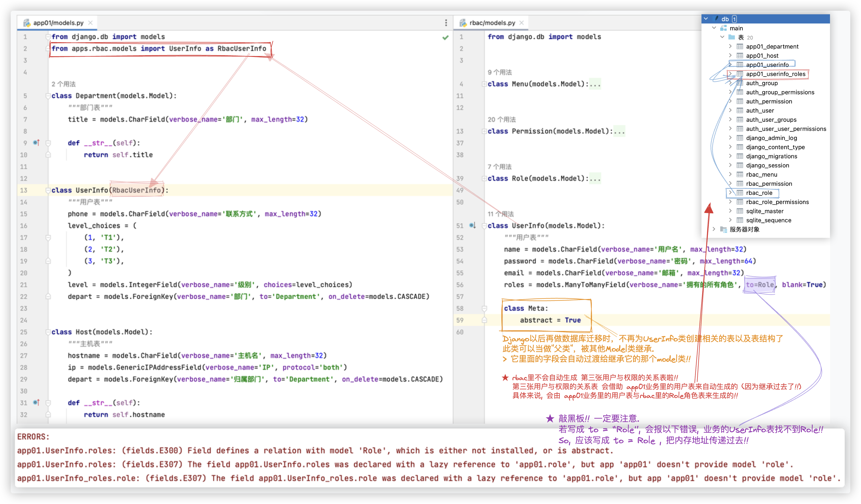Click the '20 个用法' usages hint
This screenshot has height=504, width=861.
[502, 119]
